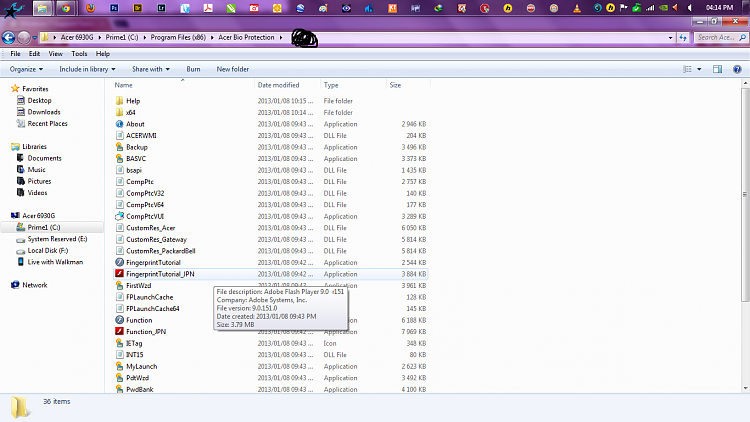Open the Edit menu
This screenshot has width=750, height=422.
point(34,54)
